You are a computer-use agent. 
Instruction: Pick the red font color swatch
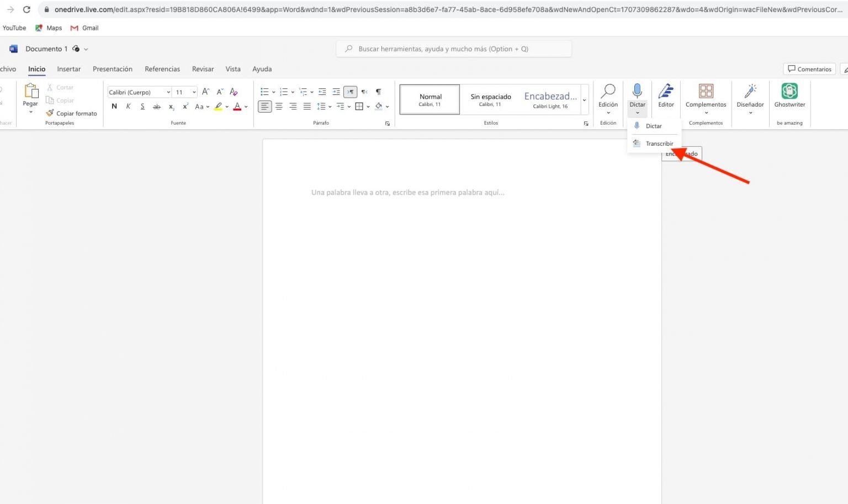point(237,107)
